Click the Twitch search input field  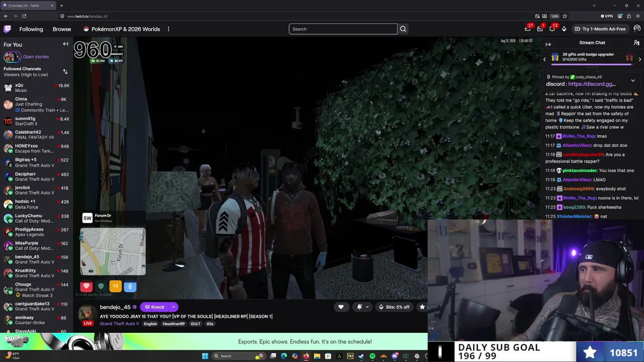[x=343, y=29]
